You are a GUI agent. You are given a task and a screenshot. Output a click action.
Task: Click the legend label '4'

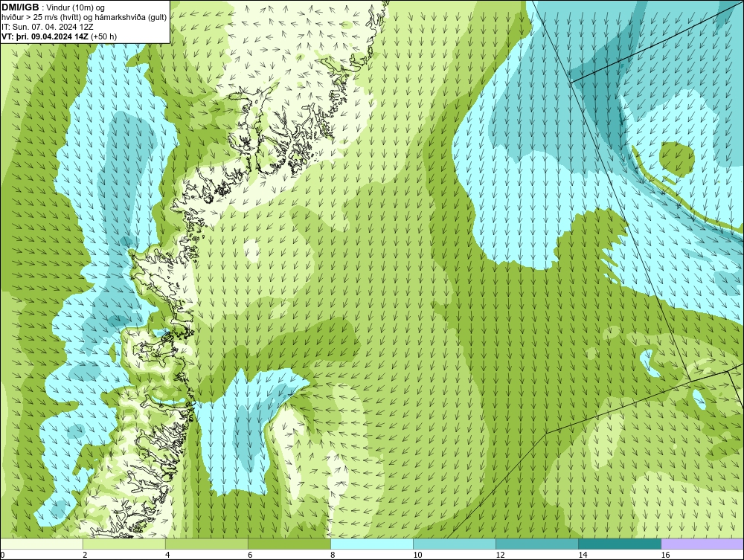pos(167,555)
